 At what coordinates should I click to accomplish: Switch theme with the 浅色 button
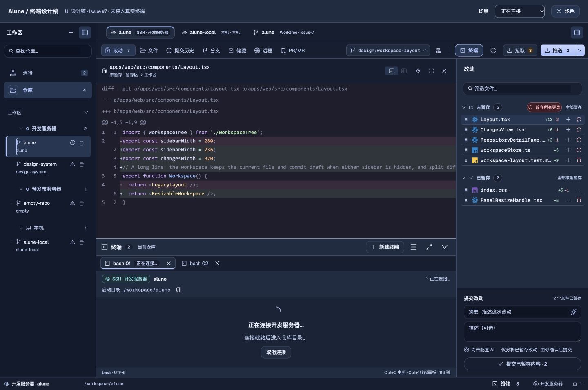tap(565, 11)
